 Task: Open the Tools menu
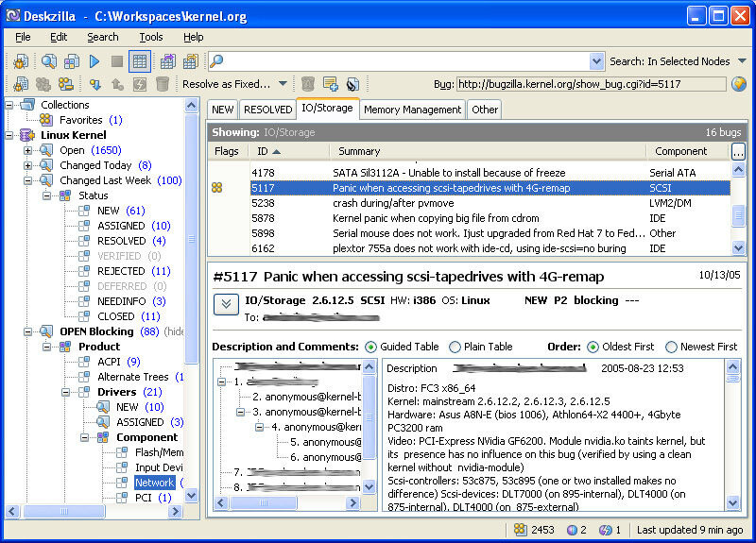click(151, 37)
